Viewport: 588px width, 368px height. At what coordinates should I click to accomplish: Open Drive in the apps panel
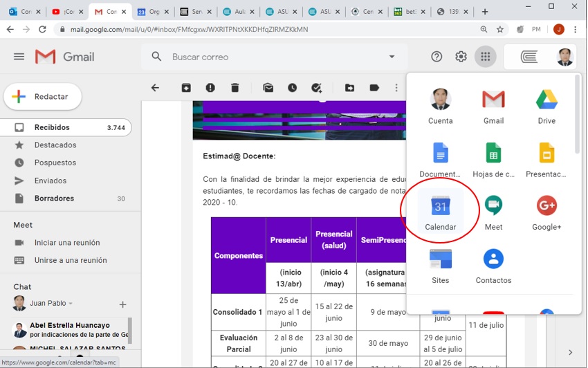tap(546, 106)
